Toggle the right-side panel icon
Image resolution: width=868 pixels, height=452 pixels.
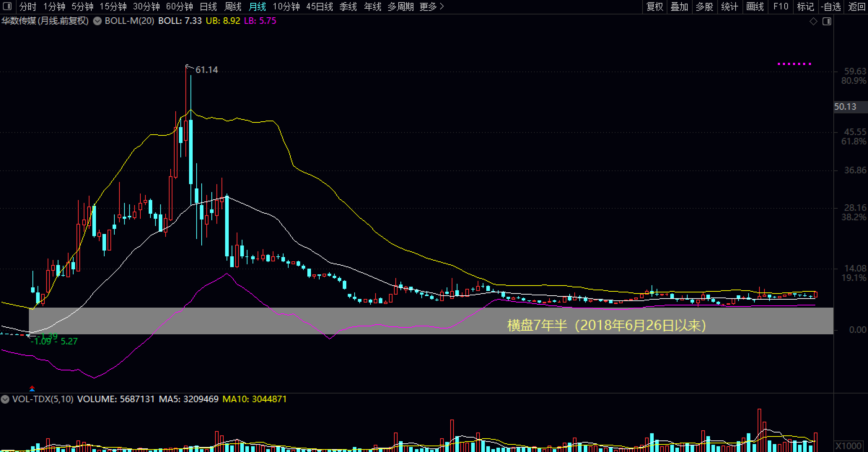click(827, 22)
